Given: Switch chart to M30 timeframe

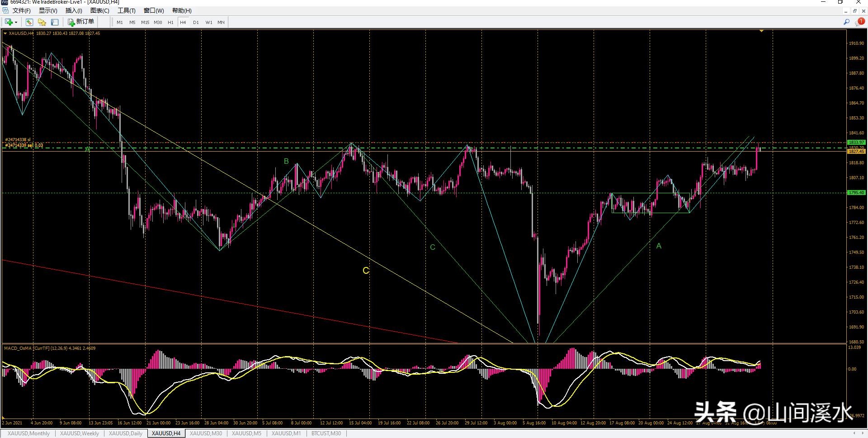Looking at the screenshot, I should [158, 22].
